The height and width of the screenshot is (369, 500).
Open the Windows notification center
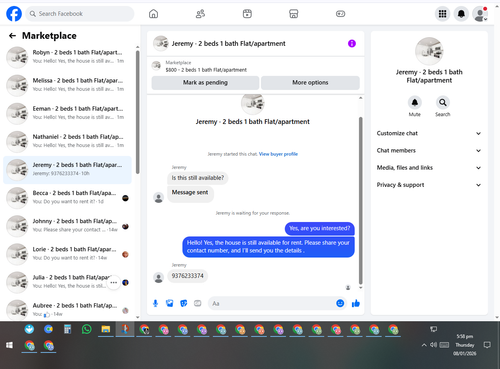(x=487, y=345)
